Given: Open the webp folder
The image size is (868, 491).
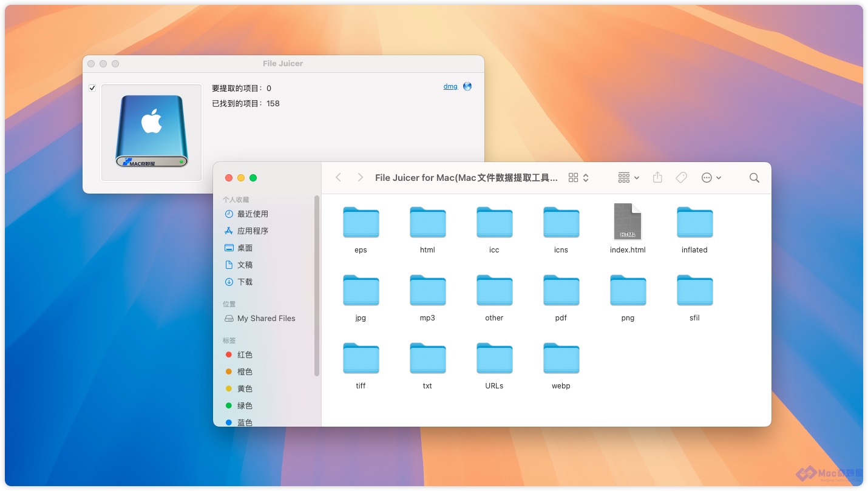Looking at the screenshot, I should click(x=561, y=358).
